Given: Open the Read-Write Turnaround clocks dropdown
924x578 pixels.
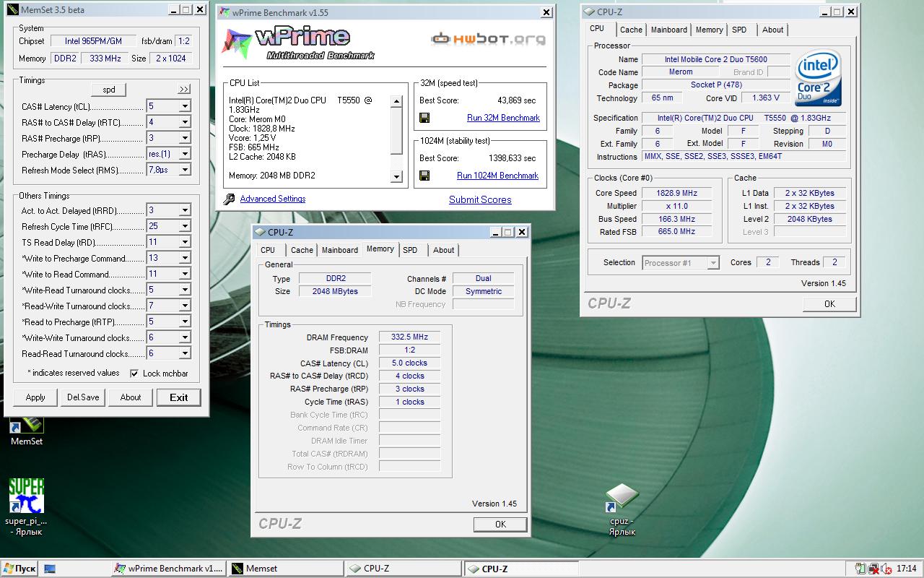Looking at the screenshot, I should [185, 306].
